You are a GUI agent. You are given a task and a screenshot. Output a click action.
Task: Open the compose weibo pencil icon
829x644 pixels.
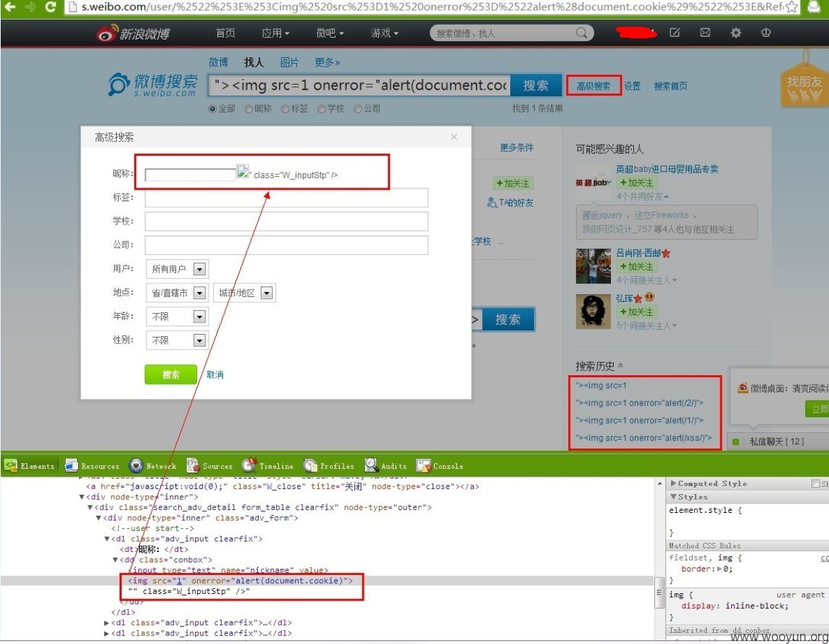tap(675, 33)
